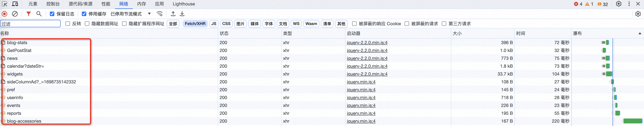
Task: Clear the network log
Action: (x=15, y=14)
